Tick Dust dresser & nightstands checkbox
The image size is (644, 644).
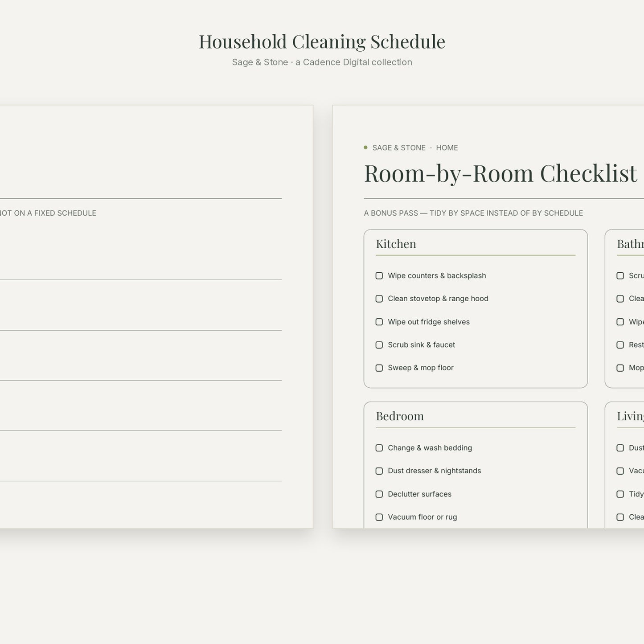[379, 471]
